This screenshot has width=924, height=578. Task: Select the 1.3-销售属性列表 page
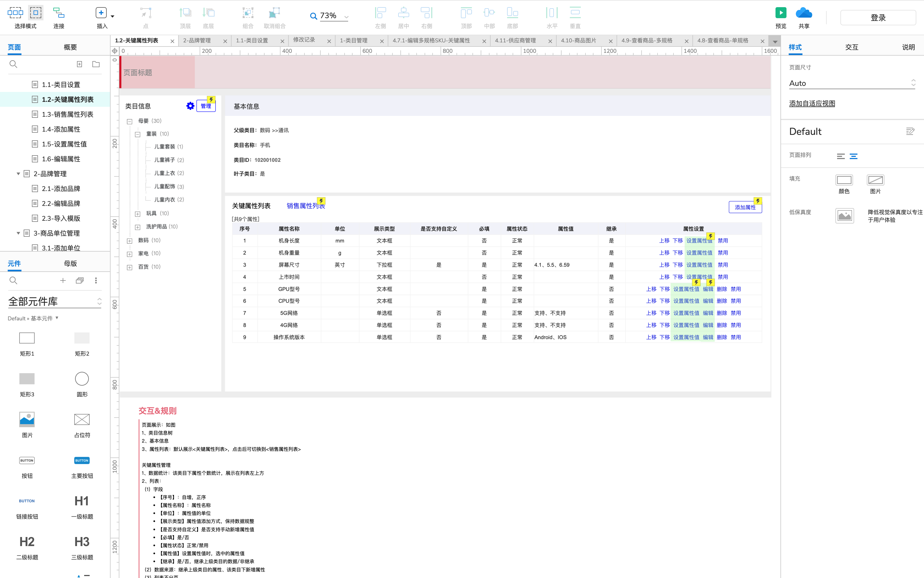pyautogui.click(x=67, y=114)
